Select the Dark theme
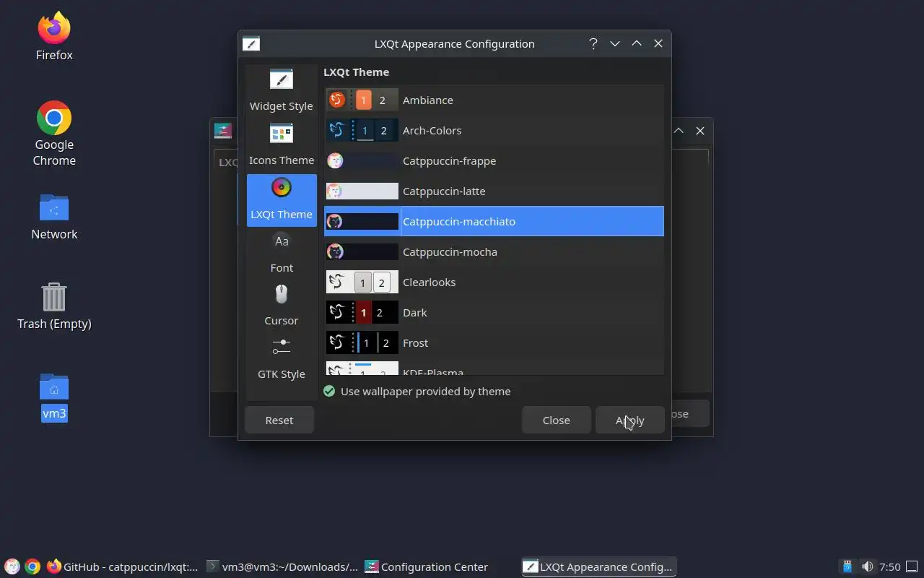The width and height of the screenshot is (924, 578). click(494, 313)
